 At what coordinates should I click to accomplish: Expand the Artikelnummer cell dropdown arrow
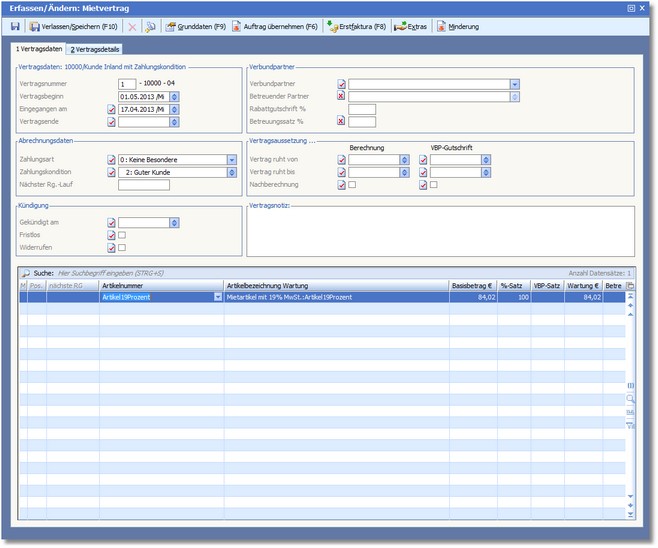click(x=218, y=297)
